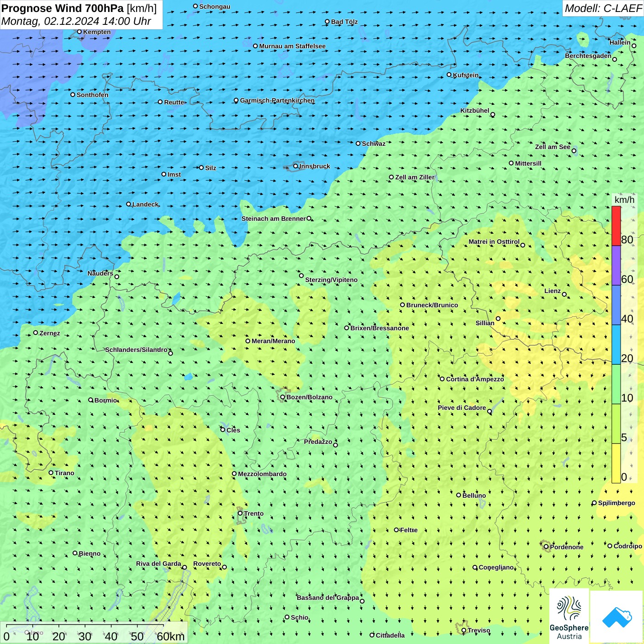Screen dimensions: 644x644
Task: Select the Cortina d'Ampezzo marker
Action: point(442,379)
